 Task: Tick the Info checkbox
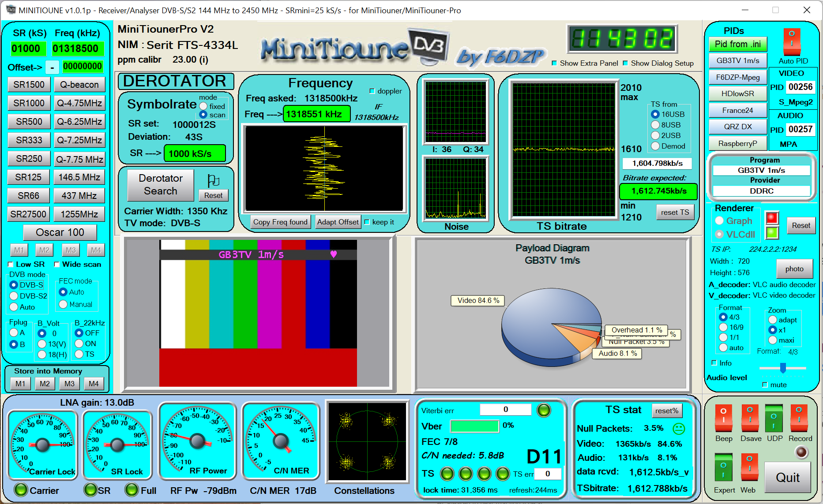[714, 363]
